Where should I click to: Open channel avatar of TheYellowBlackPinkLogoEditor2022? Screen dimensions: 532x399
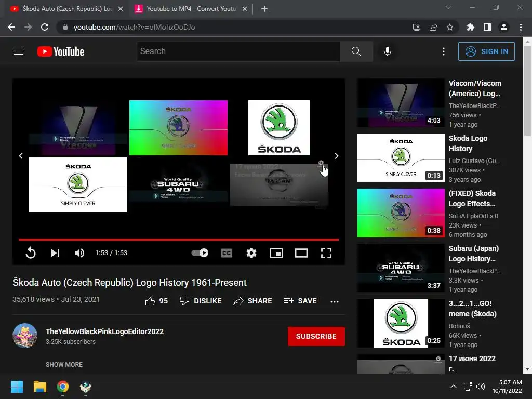[25, 336]
